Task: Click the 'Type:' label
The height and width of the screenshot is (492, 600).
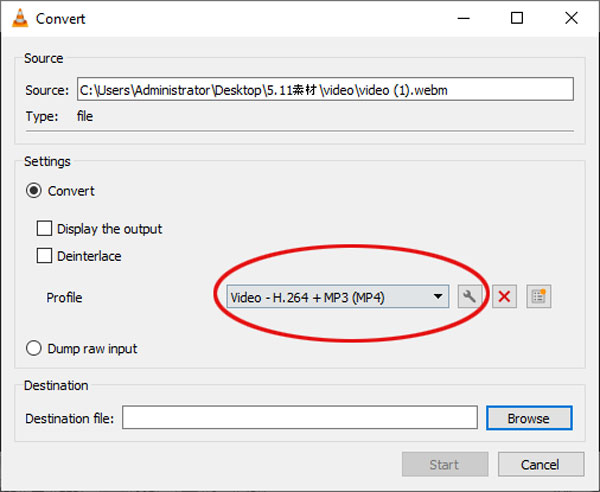Action: click(42, 116)
